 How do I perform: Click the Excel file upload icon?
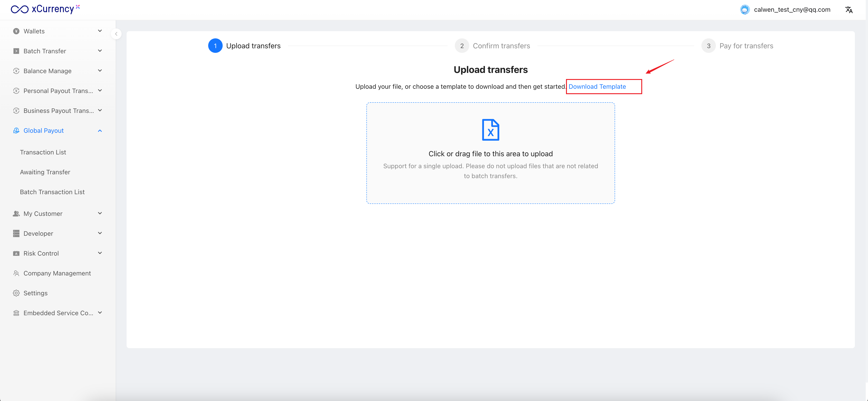(490, 130)
